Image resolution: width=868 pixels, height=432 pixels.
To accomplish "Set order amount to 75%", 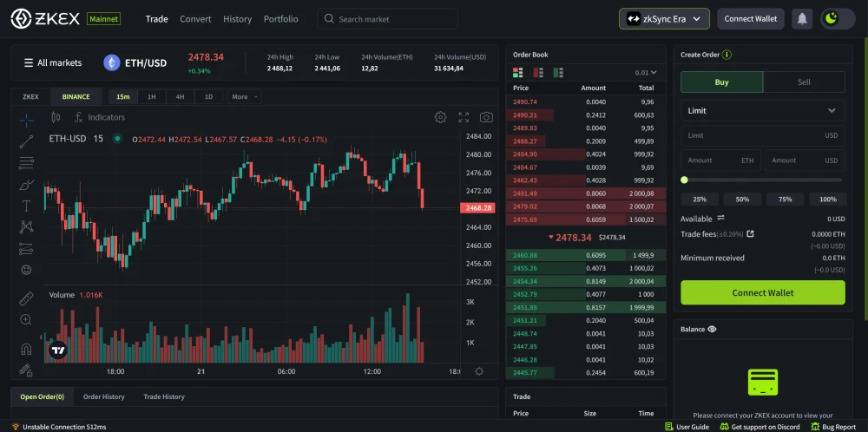I will tap(785, 200).
